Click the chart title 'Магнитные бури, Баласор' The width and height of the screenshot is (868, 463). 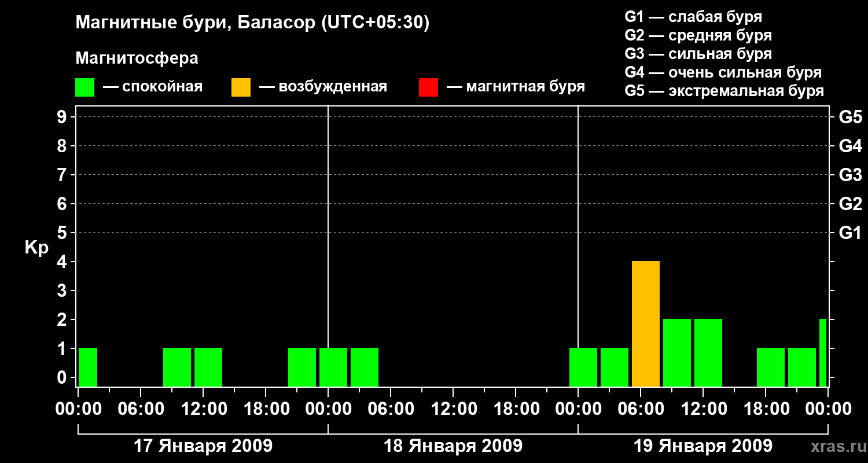(252, 23)
